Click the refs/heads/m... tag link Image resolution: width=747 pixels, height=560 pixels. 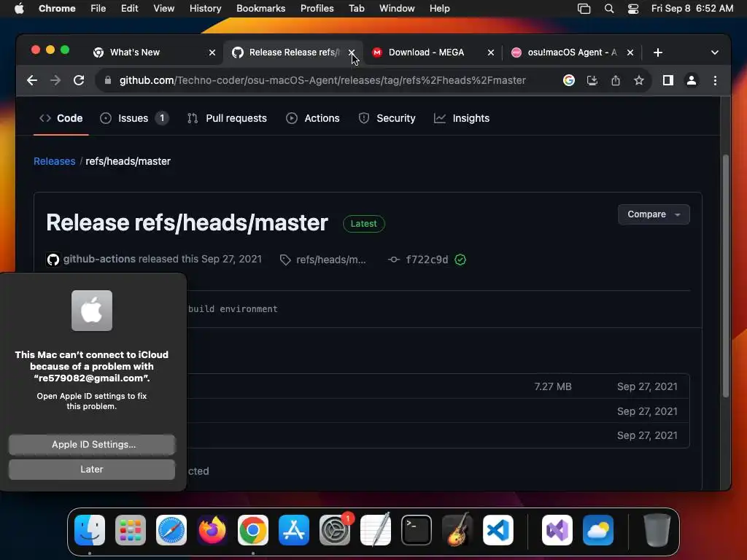click(330, 260)
